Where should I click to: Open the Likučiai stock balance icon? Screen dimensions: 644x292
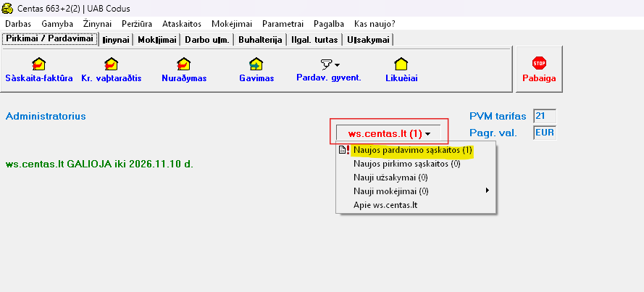tap(401, 64)
